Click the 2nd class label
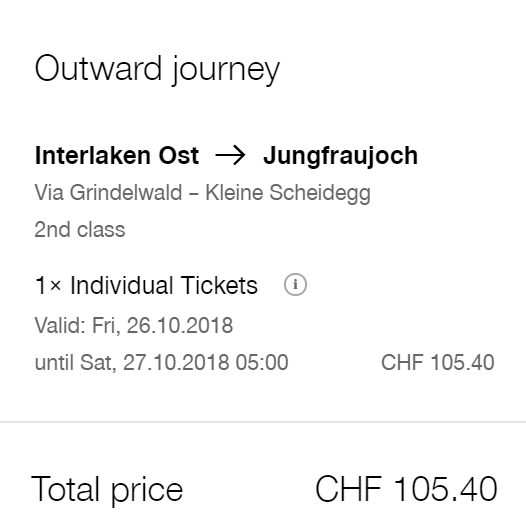This screenshot has height=529, width=526. coord(80,229)
